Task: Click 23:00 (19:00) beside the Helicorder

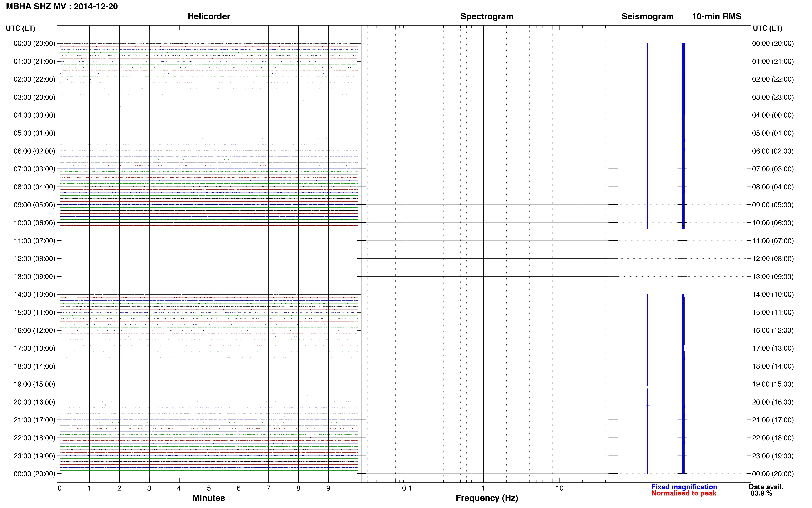Action: [x=34, y=456]
